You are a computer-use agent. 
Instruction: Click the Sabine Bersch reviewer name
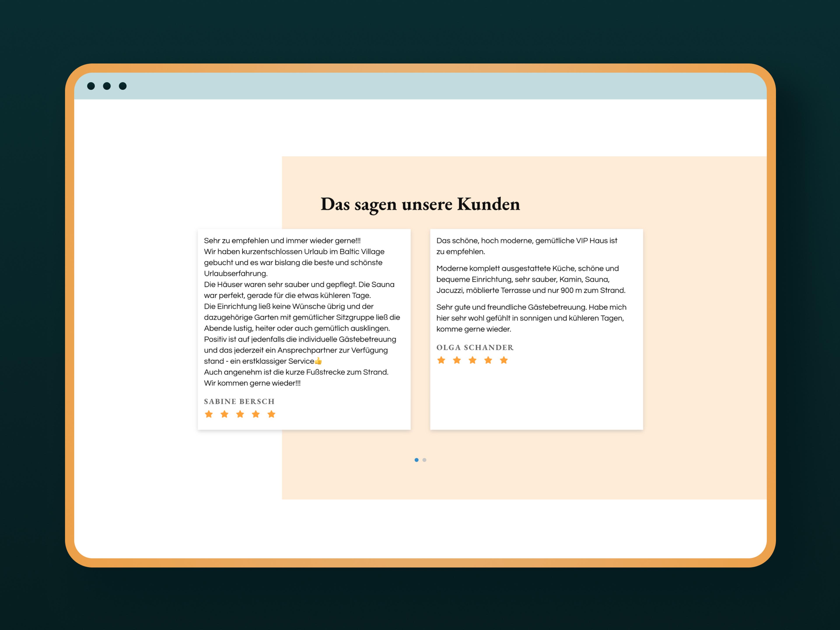click(x=239, y=401)
